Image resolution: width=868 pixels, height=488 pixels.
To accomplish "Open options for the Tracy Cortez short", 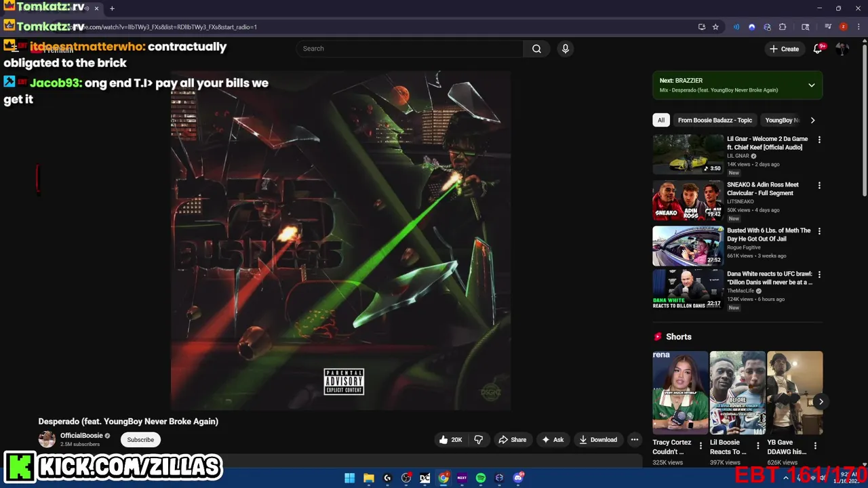I will click(x=701, y=446).
